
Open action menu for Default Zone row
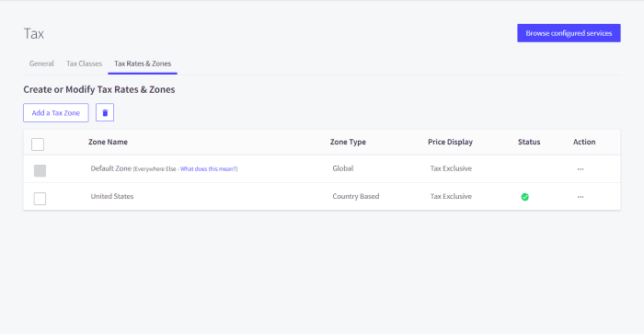click(581, 169)
